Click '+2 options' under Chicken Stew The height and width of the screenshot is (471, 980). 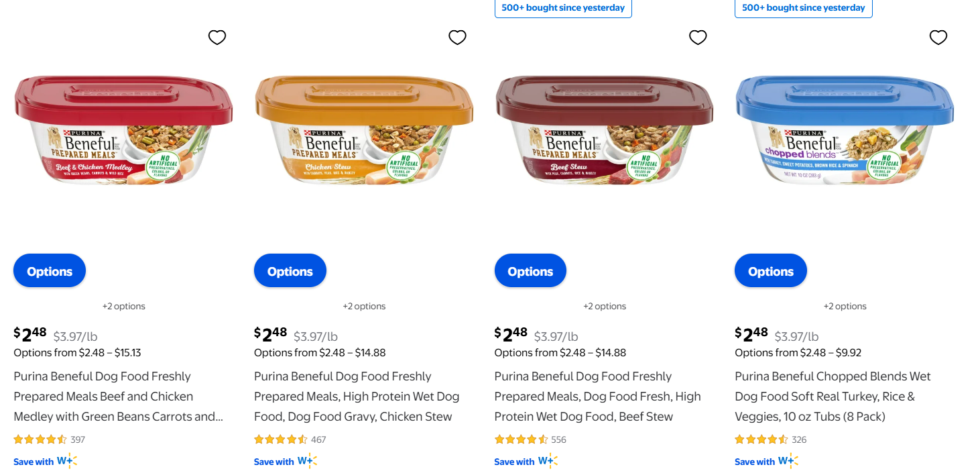tap(364, 306)
